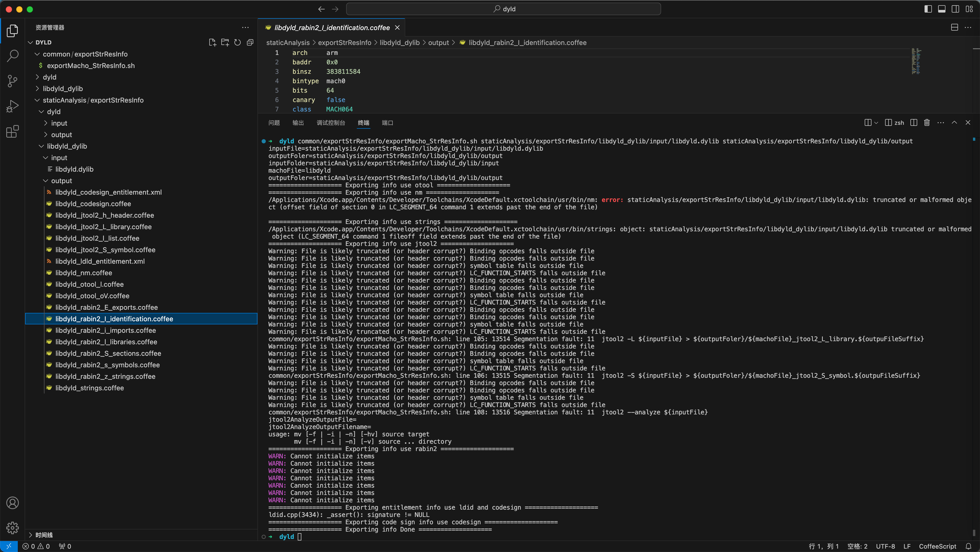Switch to Ports (端口) tab

click(x=387, y=122)
